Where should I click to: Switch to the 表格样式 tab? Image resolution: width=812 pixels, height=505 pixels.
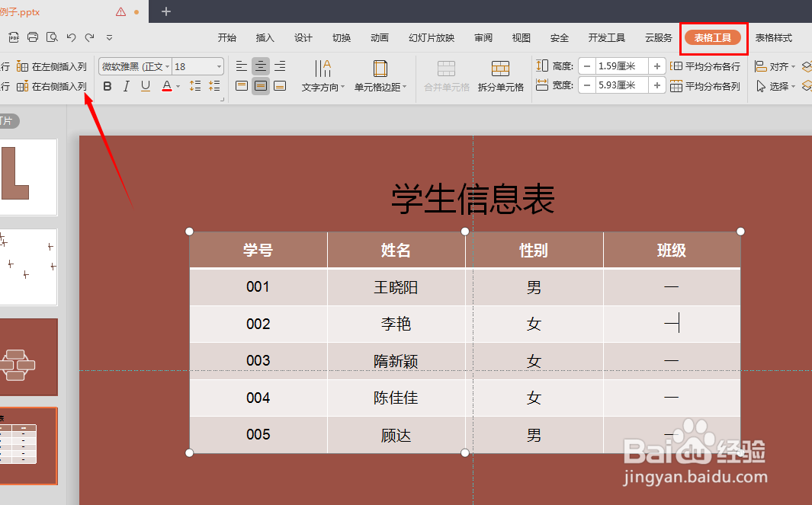(772, 36)
